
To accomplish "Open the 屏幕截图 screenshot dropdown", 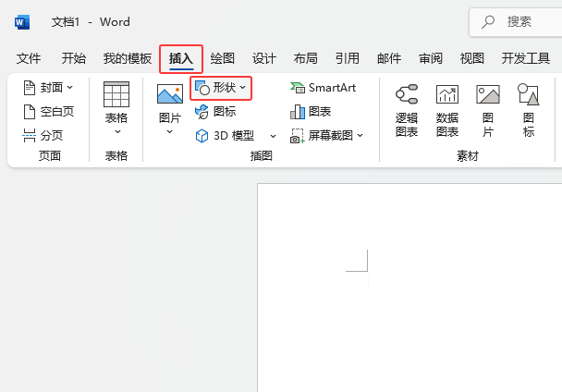I will [x=327, y=136].
